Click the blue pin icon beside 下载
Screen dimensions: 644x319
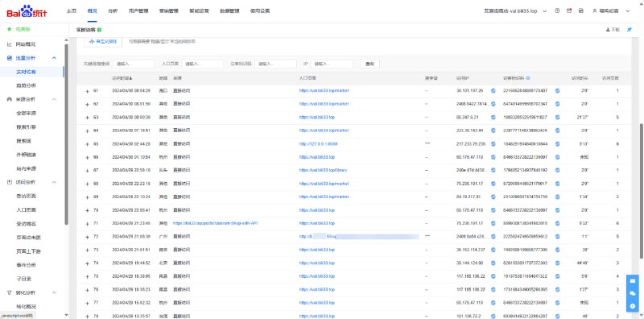click(629, 30)
